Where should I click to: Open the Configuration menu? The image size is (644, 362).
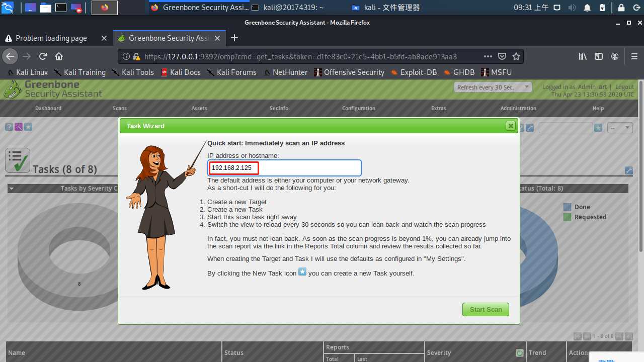click(x=359, y=108)
